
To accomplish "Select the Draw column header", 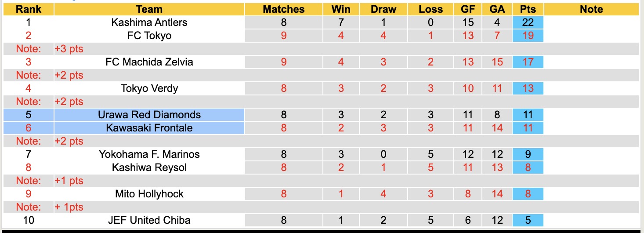I will click(x=383, y=9).
